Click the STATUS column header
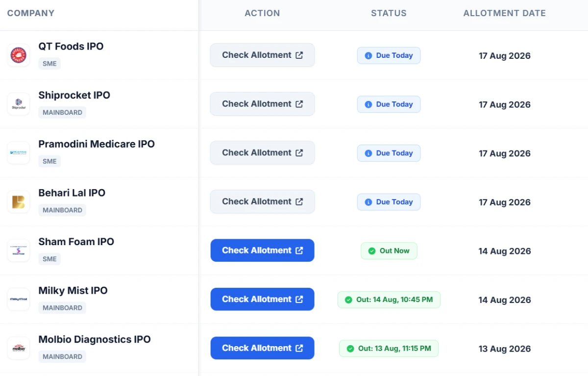Screen dimensions: 588x376 [389, 13]
